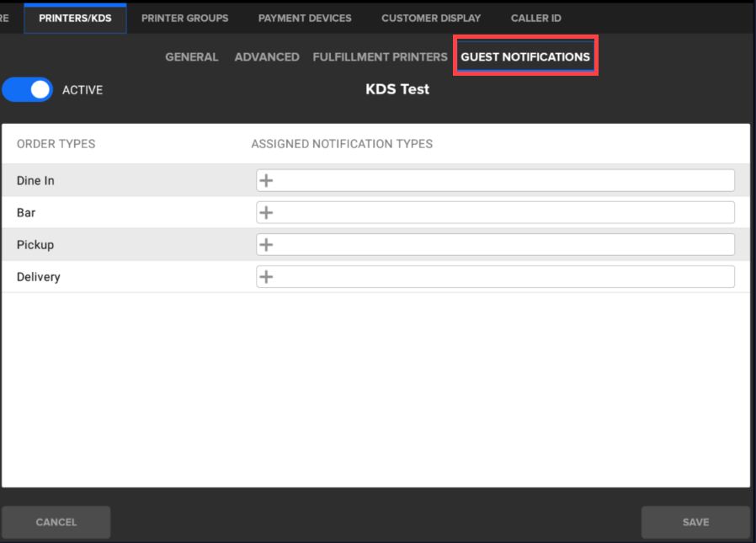The width and height of the screenshot is (756, 543).
Task: Open the Printers/KDS tab
Action: [75, 18]
